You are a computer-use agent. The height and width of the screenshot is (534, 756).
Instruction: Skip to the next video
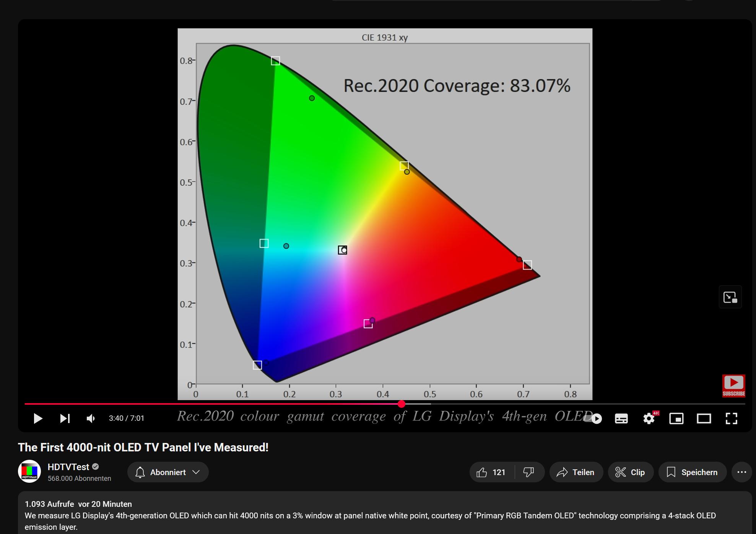pyautogui.click(x=65, y=418)
